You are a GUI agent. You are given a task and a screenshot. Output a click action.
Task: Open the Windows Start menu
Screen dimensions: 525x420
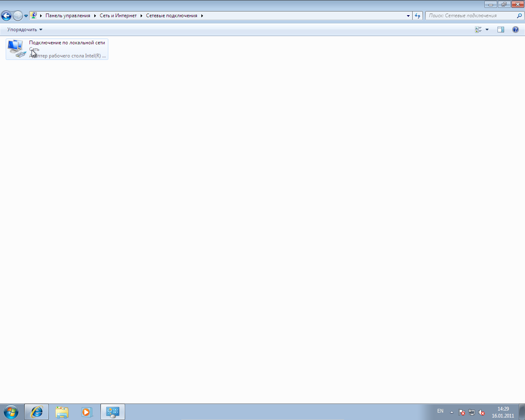click(x=11, y=412)
